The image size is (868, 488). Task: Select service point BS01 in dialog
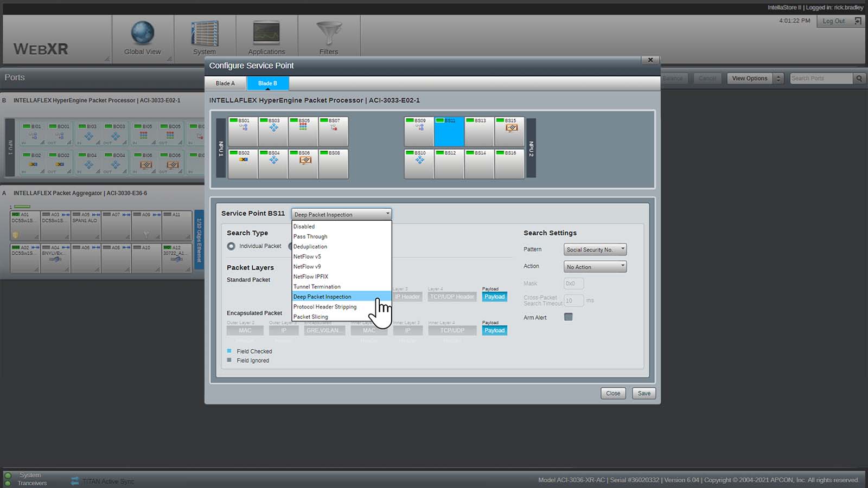(243, 132)
